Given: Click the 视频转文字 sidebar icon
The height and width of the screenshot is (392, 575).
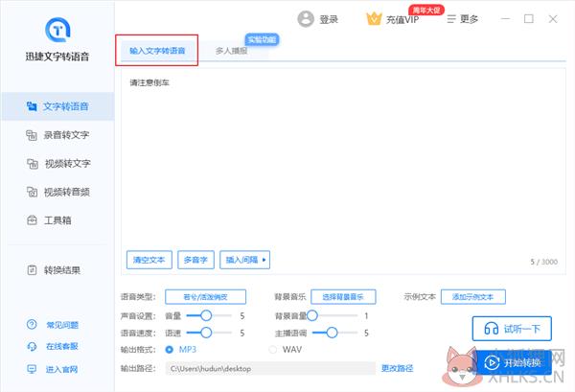Looking at the screenshot, I should point(33,164).
